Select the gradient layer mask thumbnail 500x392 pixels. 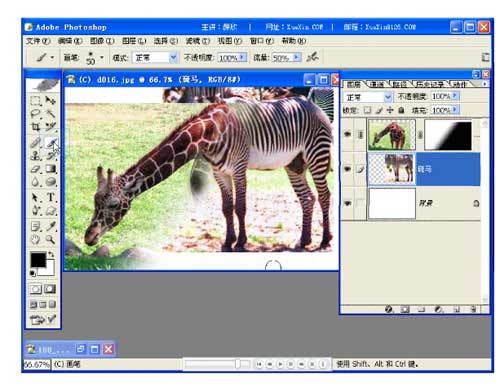pyautogui.click(x=448, y=135)
